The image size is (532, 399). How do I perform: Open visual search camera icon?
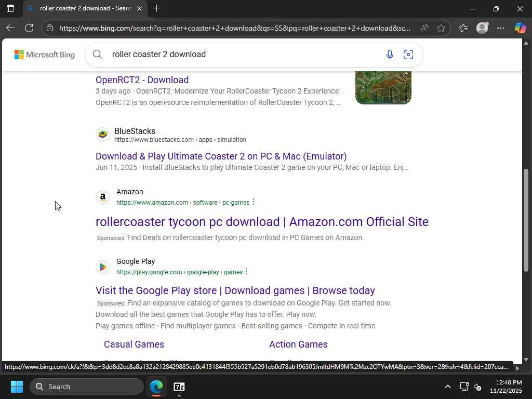pos(408,54)
